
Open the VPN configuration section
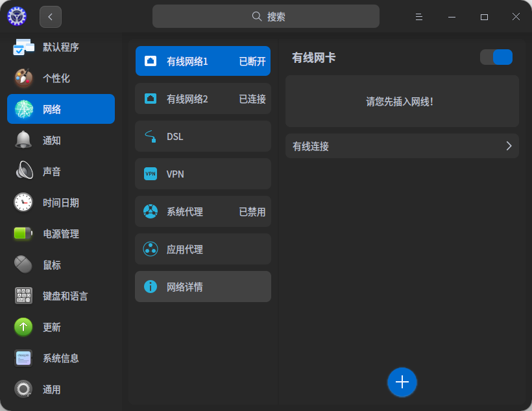point(202,174)
